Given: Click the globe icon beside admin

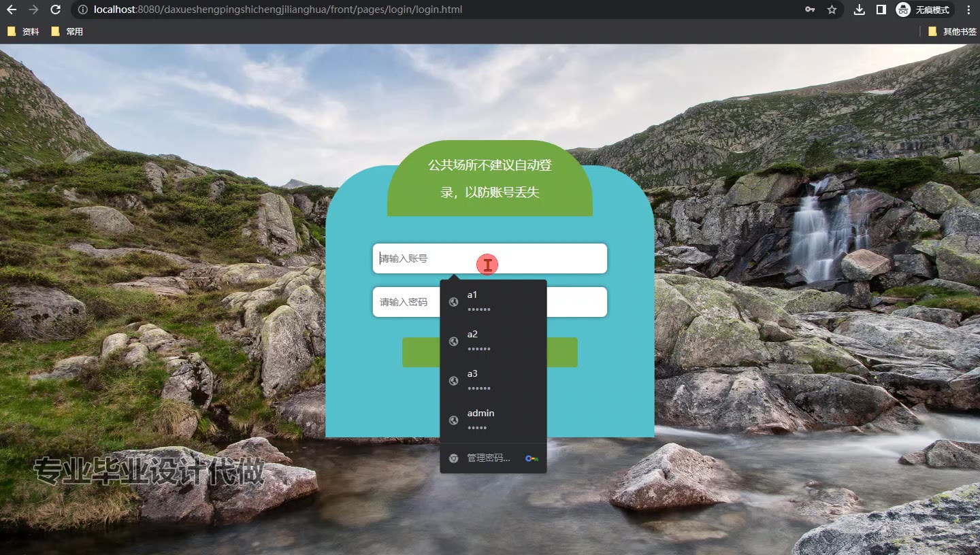Looking at the screenshot, I should [x=454, y=420].
